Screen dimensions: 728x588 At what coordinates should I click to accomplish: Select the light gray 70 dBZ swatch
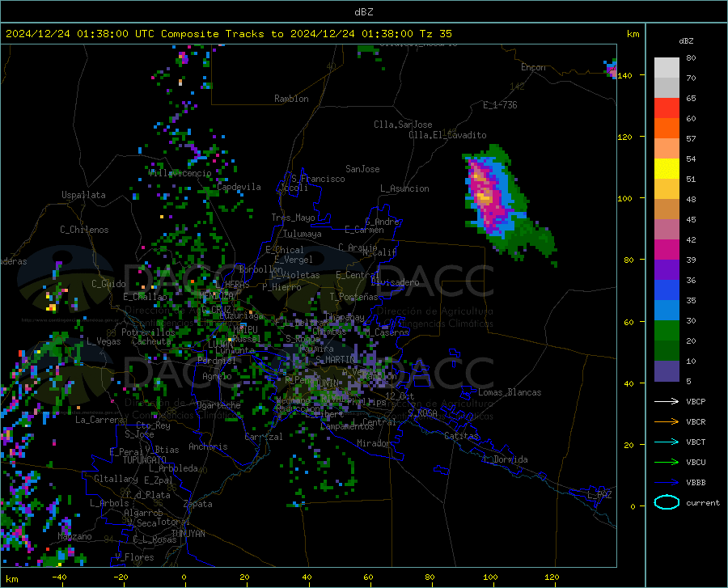click(667, 68)
